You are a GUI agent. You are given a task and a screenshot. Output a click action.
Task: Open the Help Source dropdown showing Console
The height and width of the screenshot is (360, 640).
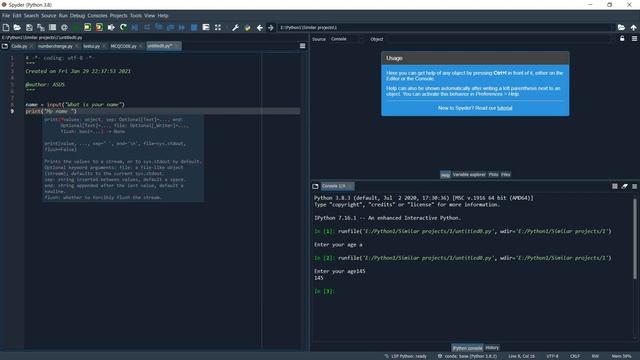click(x=346, y=39)
